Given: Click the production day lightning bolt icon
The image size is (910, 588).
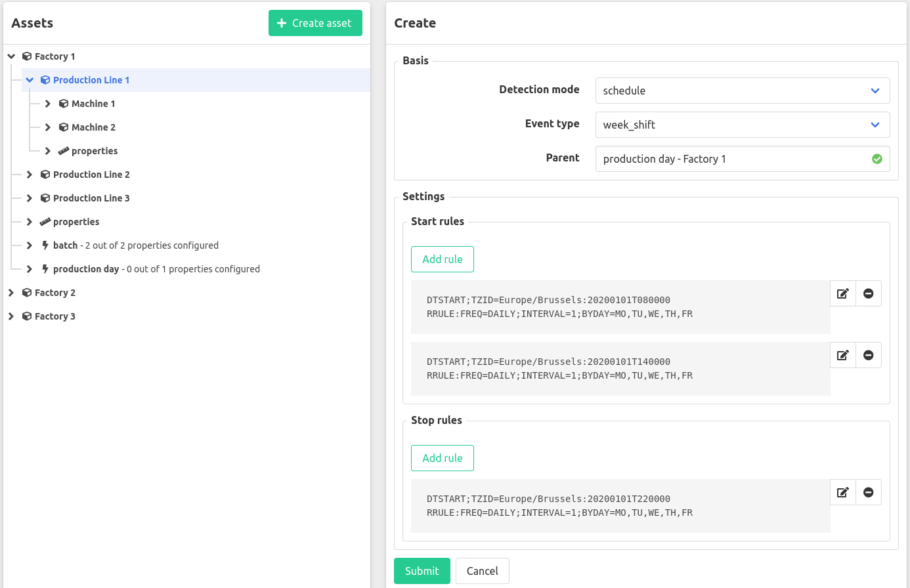Looking at the screenshot, I should [x=45, y=269].
